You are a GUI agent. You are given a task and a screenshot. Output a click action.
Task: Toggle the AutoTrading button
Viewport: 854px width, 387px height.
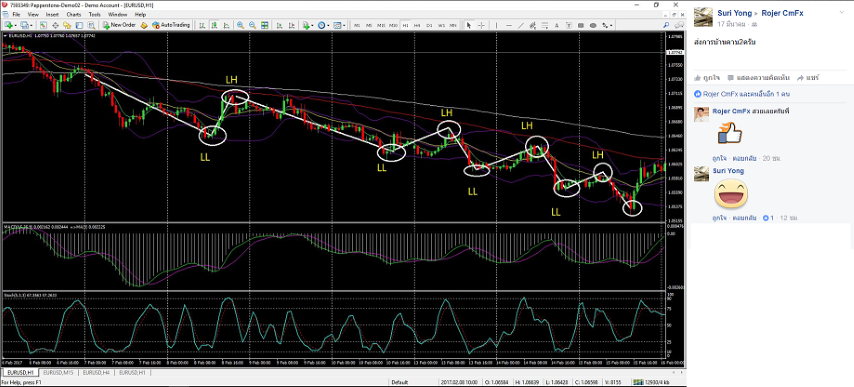[x=171, y=25]
